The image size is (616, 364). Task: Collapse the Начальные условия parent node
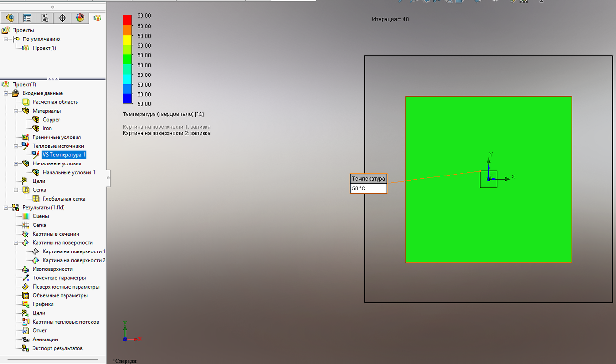16,164
